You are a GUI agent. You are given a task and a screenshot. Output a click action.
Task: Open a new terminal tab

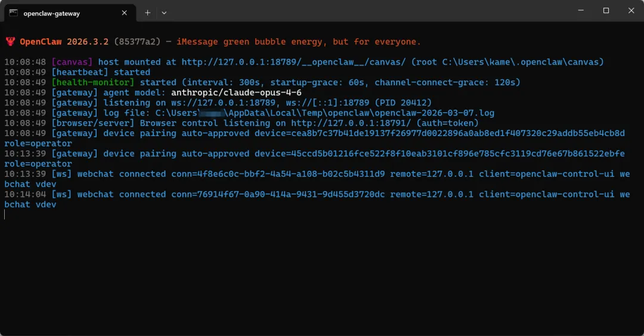click(x=147, y=13)
